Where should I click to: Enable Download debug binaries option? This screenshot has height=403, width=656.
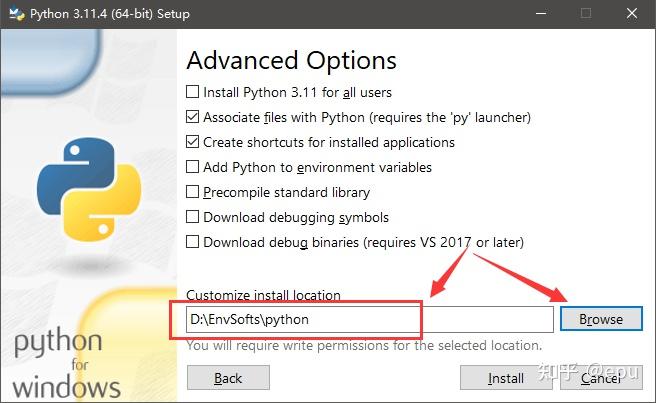(193, 242)
